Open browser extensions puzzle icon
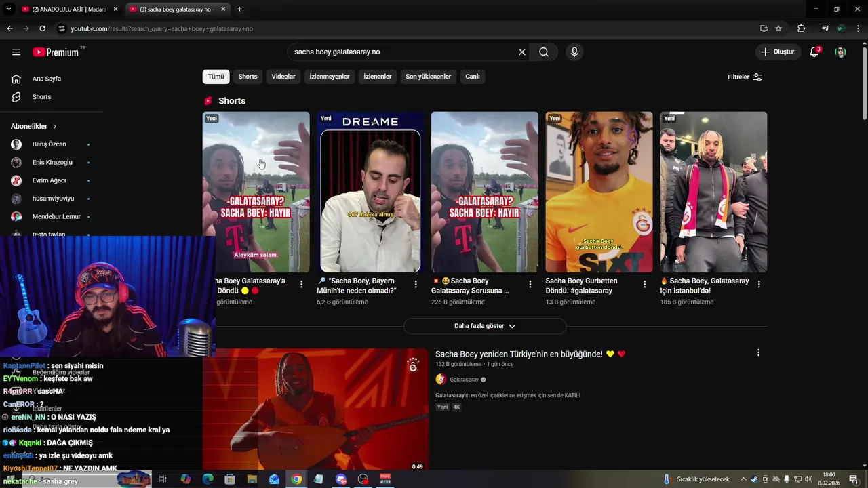This screenshot has width=868, height=488. point(802,28)
